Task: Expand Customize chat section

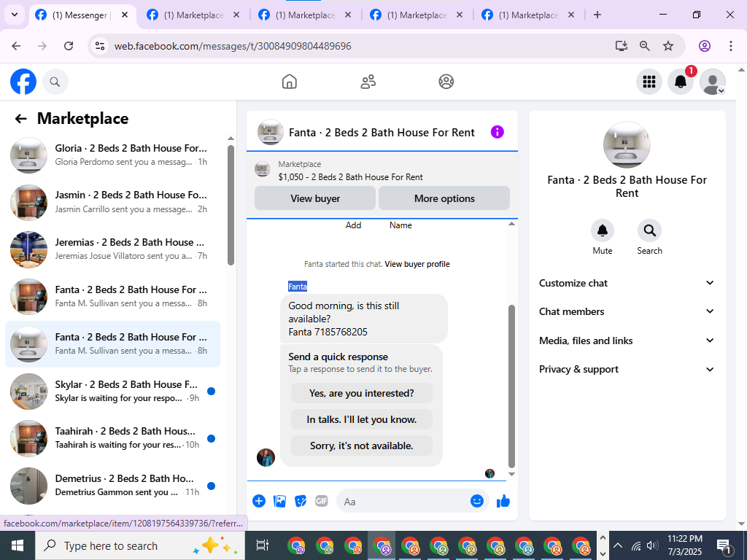Action: point(627,283)
